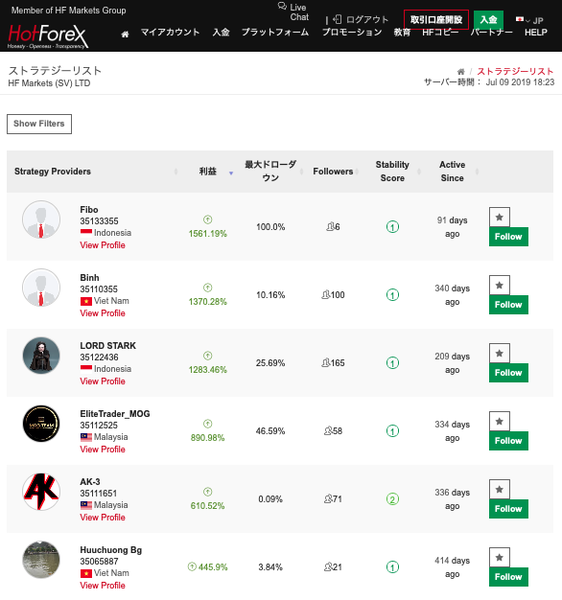Screen dimensions: 562x600
Task: Click Binh's followers icon showing 100
Action: tap(326, 295)
